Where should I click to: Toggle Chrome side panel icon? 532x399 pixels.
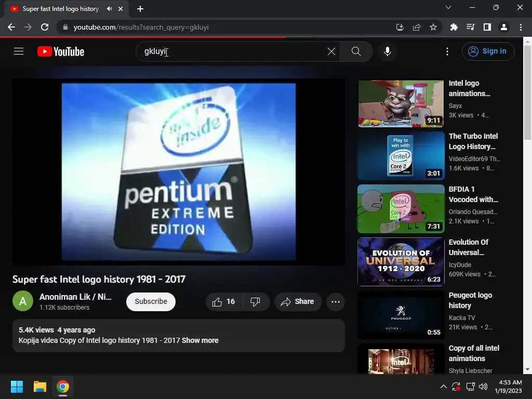(487, 27)
